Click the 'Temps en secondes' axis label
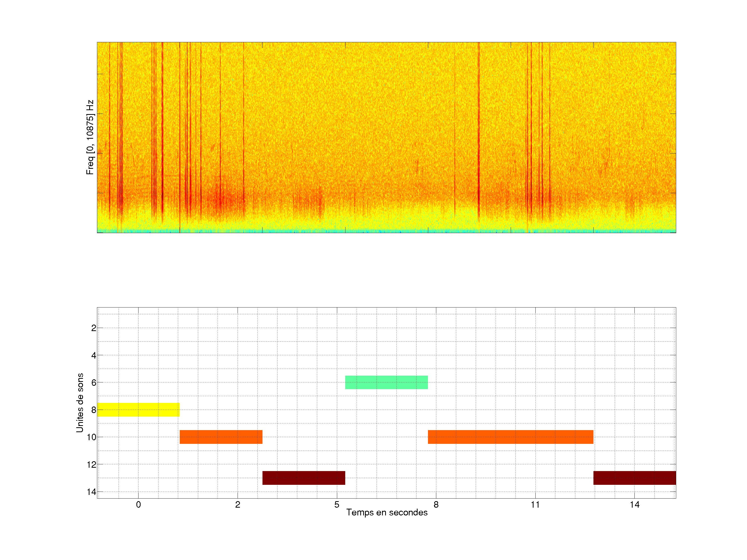The height and width of the screenshot is (560, 747). [387, 512]
